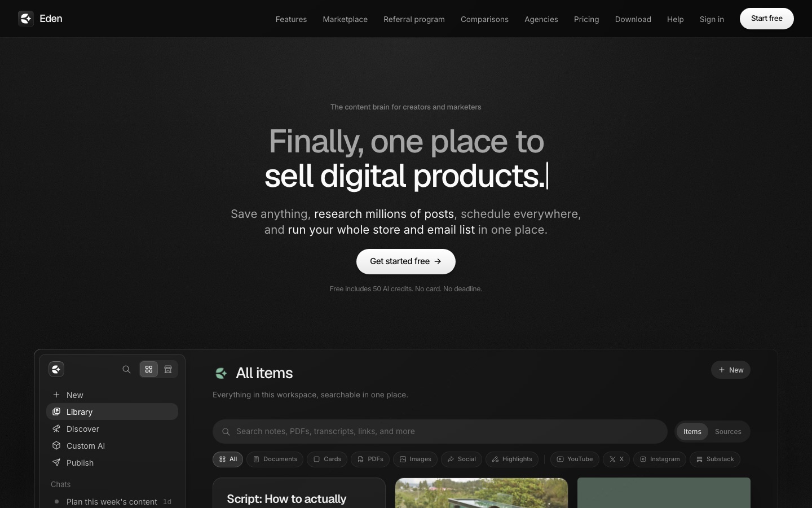Filter items by Substack source
Image resolution: width=812 pixels, height=508 pixels.
[x=715, y=459]
